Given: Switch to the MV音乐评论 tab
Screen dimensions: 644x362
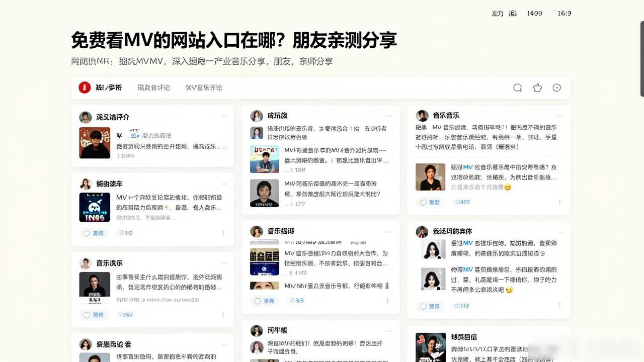Looking at the screenshot, I should [204, 87].
